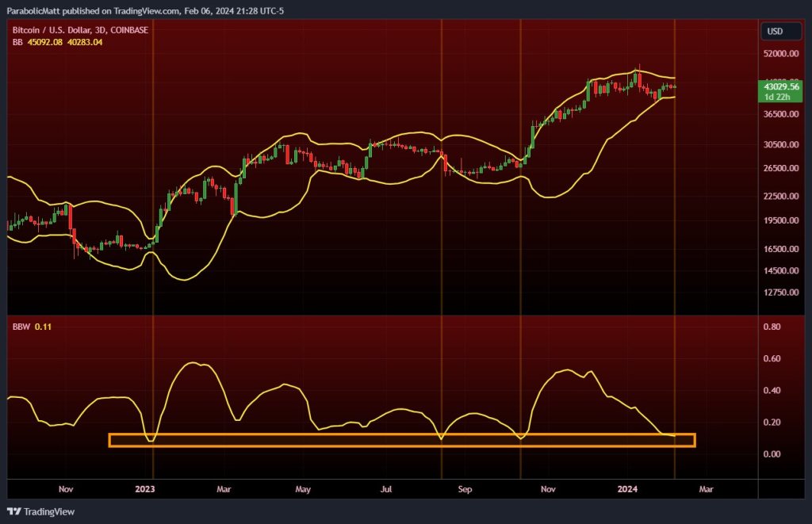Open the COINBASE symbol title dropdown
This screenshot has height=524, width=812.
pyautogui.click(x=130, y=30)
